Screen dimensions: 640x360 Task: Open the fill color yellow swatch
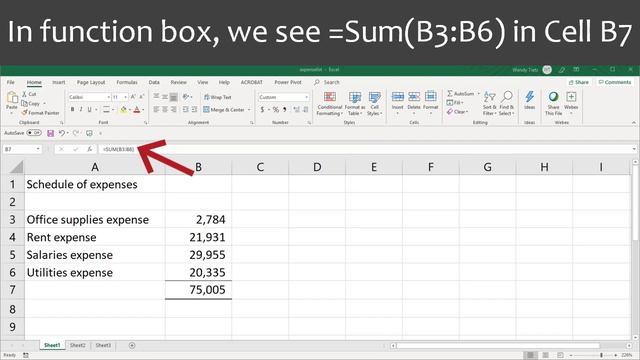tap(123, 109)
